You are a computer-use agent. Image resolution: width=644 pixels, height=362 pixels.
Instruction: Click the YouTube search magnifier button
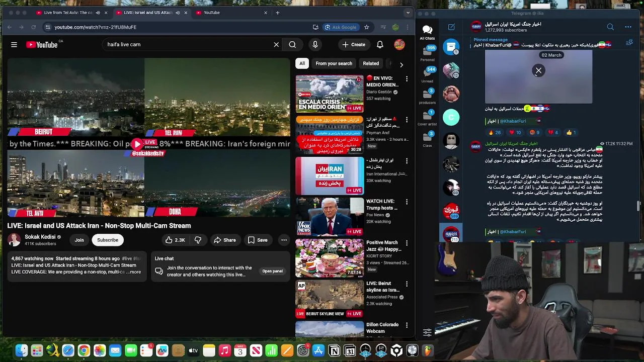point(292,45)
